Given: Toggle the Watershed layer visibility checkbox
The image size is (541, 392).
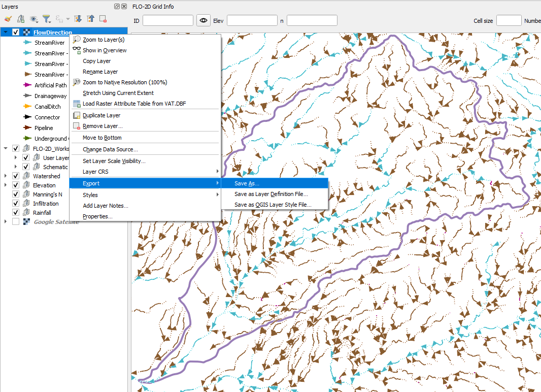Looking at the screenshot, I should 16,176.
